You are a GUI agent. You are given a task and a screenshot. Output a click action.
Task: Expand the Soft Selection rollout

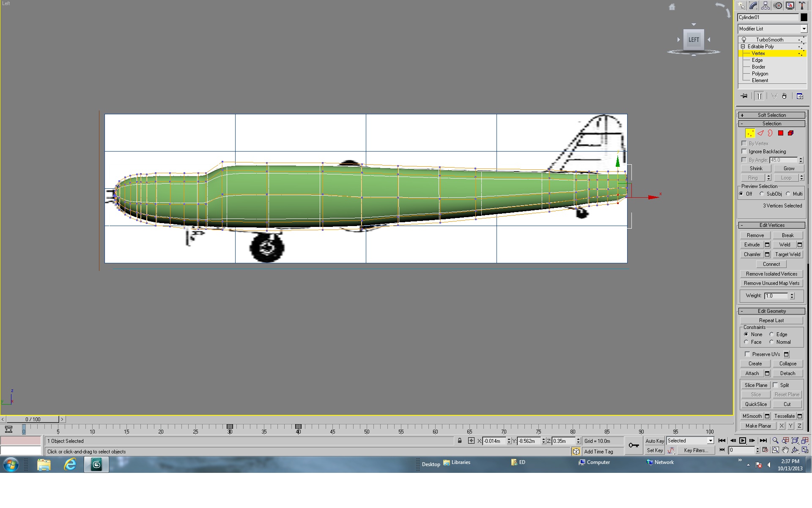click(x=771, y=115)
